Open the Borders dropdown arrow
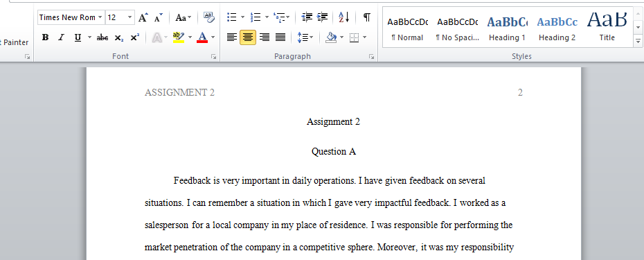The width and height of the screenshot is (644, 260). point(364,37)
